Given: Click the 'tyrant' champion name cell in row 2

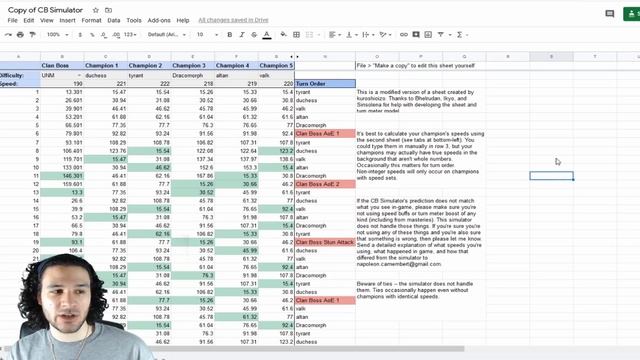Looking at the screenshot, I should (149, 76).
